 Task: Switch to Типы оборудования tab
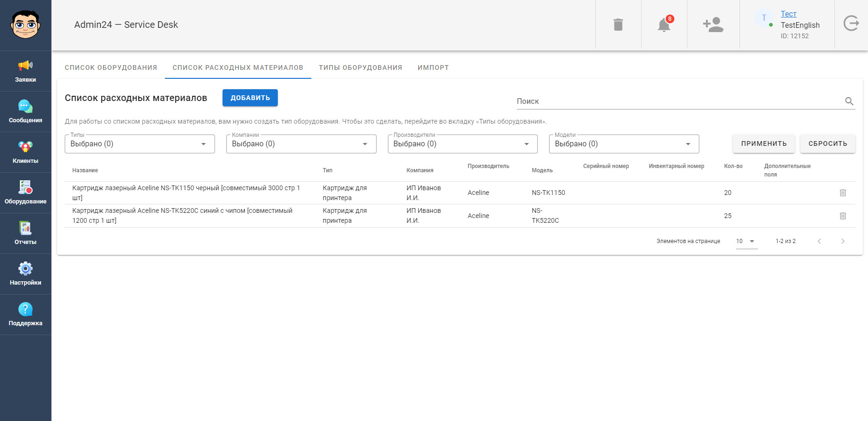[360, 67]
